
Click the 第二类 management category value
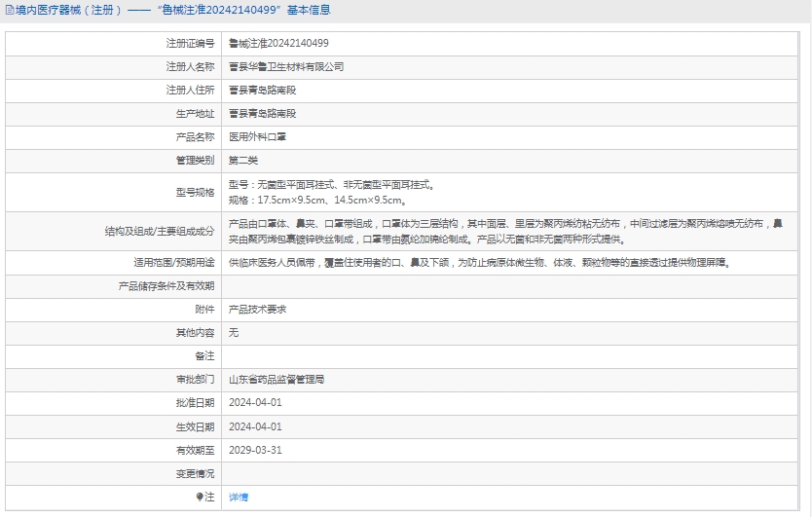tap(243, 161)
